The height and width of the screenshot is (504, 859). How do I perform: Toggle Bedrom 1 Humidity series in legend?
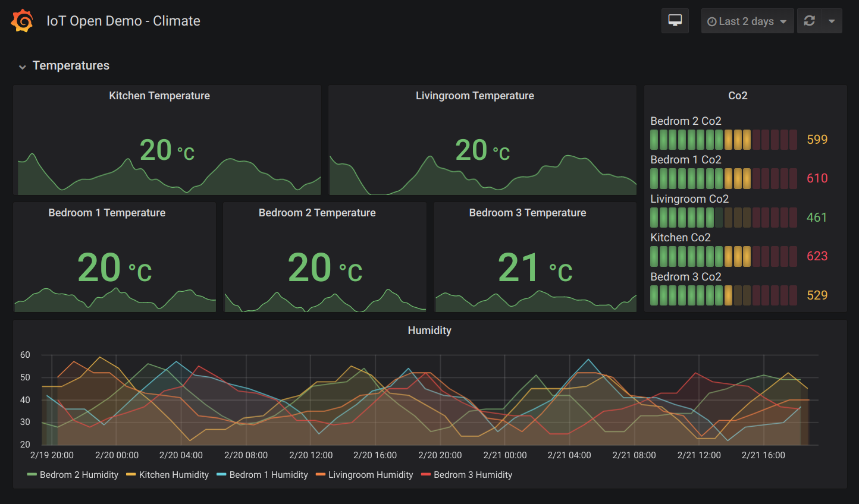269,475
